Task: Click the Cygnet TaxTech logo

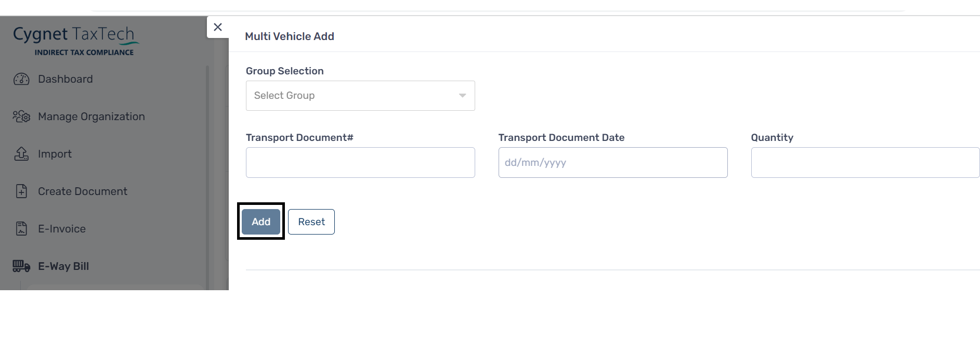Action: [x=76, y=41]
